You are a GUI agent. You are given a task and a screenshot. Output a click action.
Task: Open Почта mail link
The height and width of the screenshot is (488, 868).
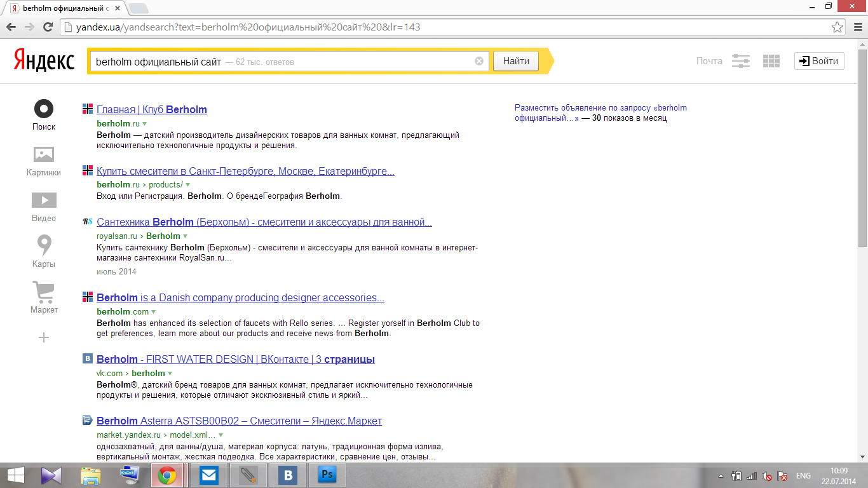tap(709, 61)
